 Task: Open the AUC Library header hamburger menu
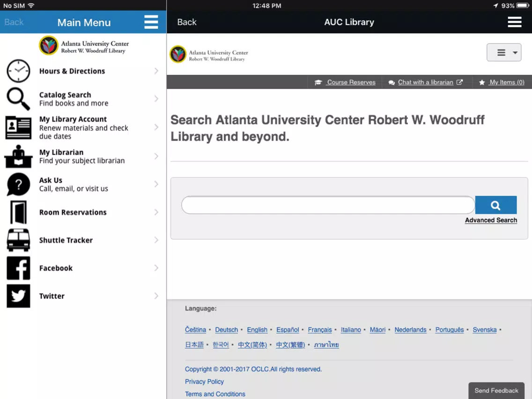pyautogui.click(x=514, y=22)
